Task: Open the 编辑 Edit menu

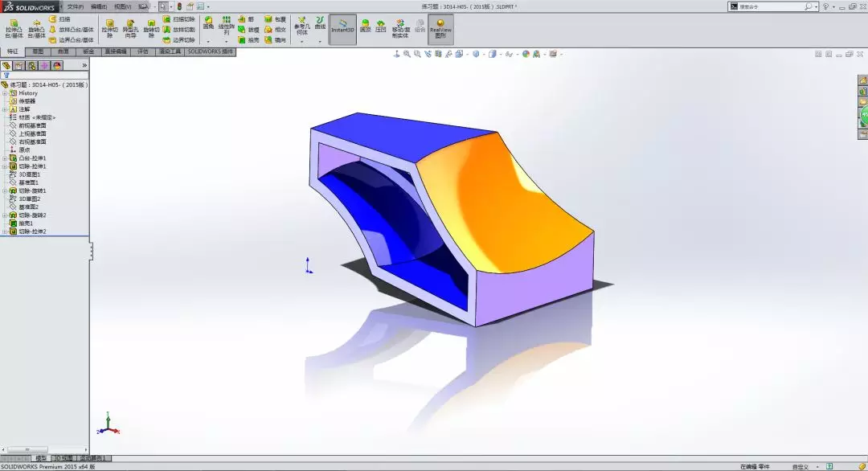Action: click(x=99, y=6)
